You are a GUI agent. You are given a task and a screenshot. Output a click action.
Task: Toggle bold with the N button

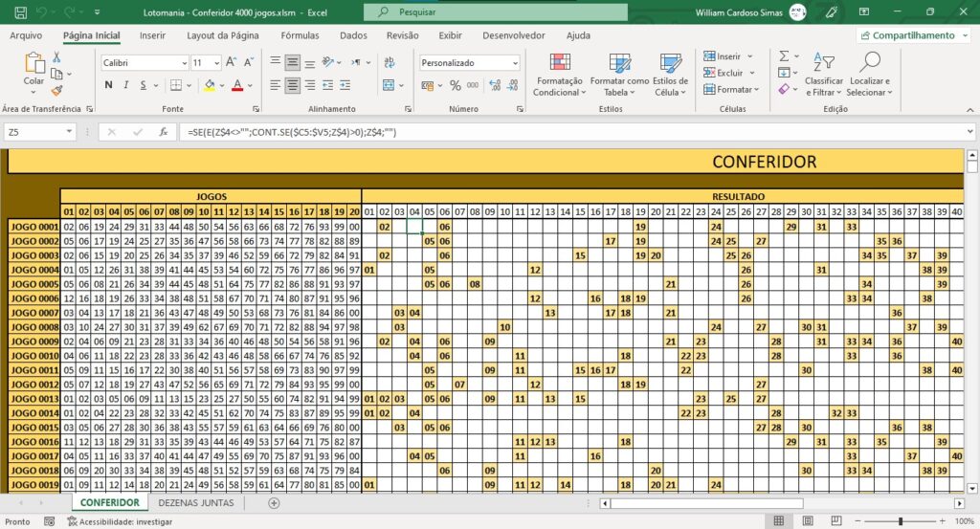click(109, 85)
